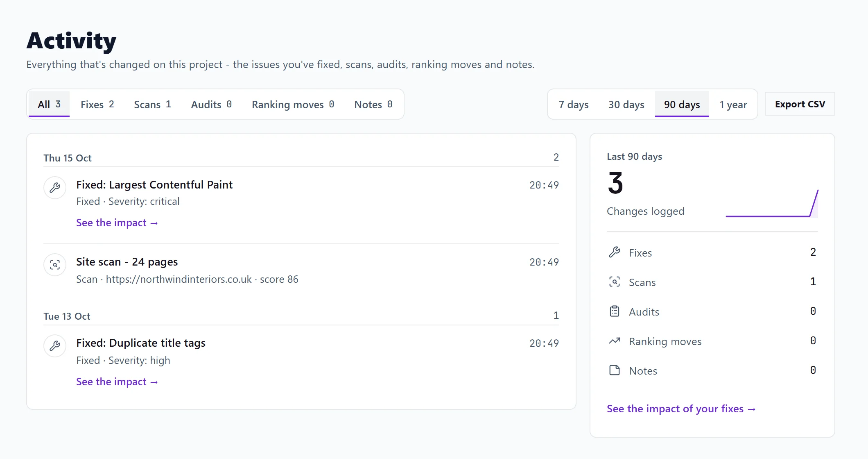Click the Severity: high detail line

coord(123,361)
